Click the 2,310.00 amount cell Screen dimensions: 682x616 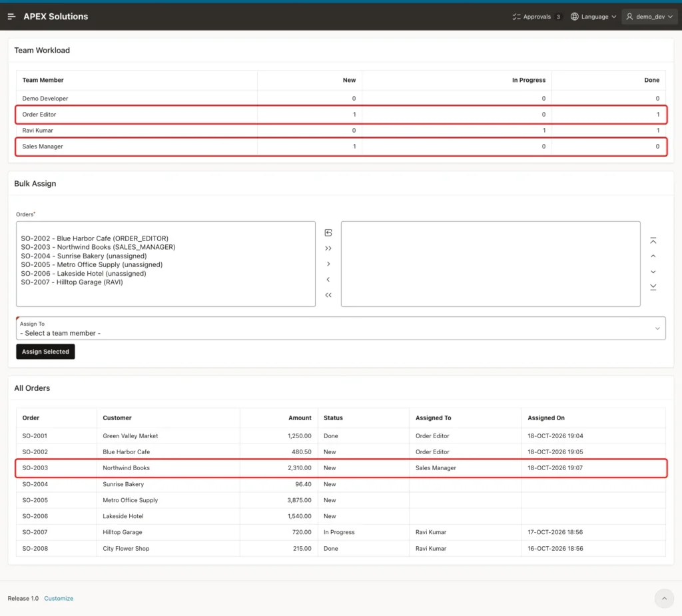click(x=299, y=468)
